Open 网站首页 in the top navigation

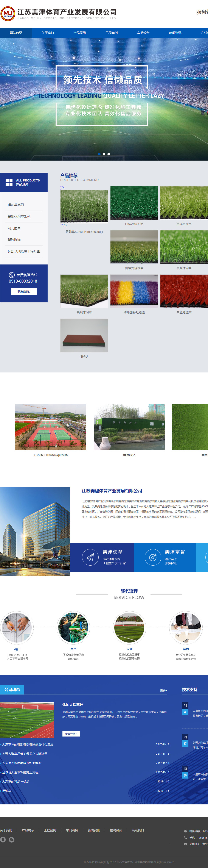click(16, 33)
